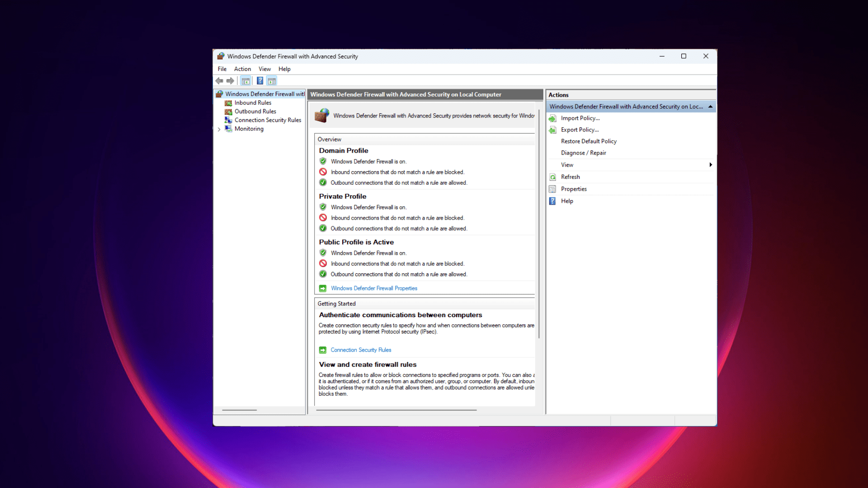Click the Overview section label
Image resolution: width=868 pixels, height=488 pixels.
point(329,140)
